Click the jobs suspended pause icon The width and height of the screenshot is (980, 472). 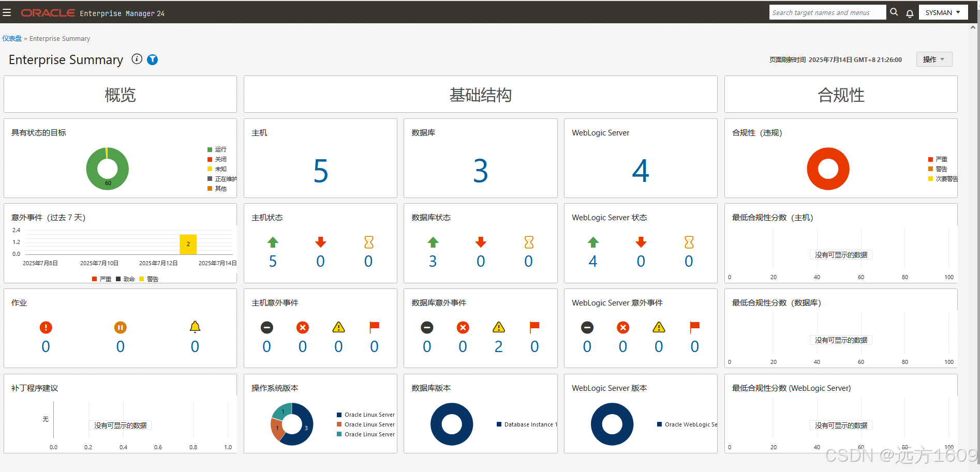pyautogui.click(x=120, y=327)
